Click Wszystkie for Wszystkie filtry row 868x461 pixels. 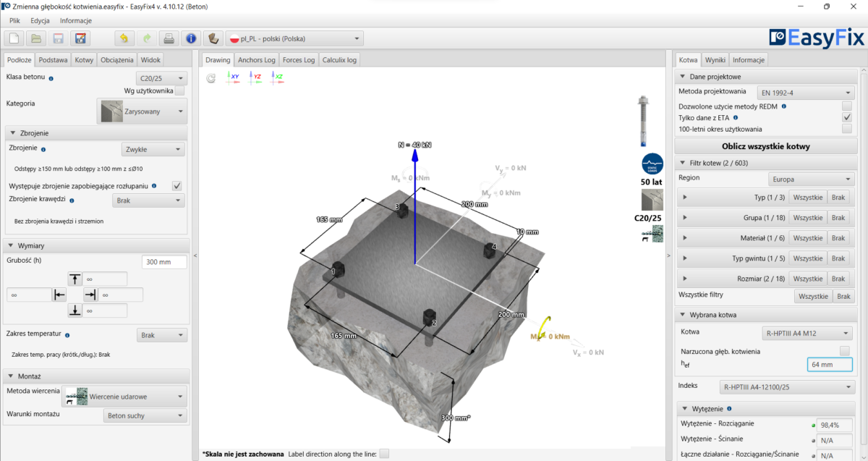pyautogui.click(x=814, y=296)
